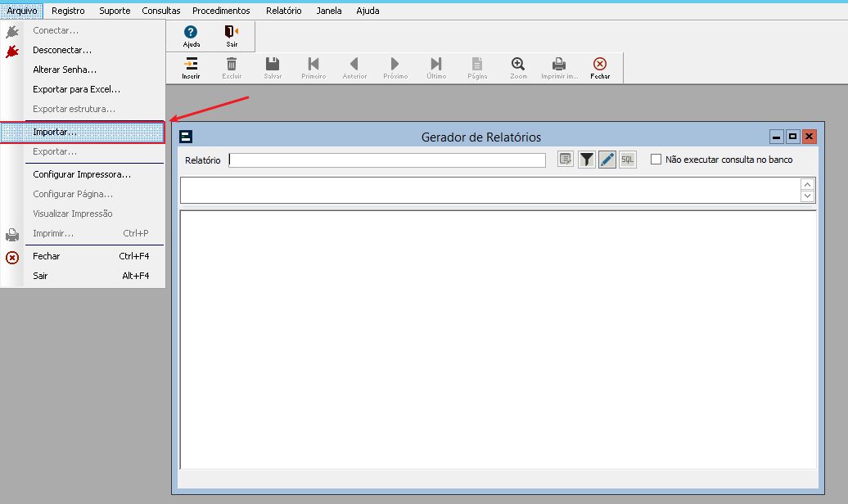Image resolution: width=848 pixels, height=504 pixels.
Task: Close the Gerador de Relatórios window
Action: pyautogui.click(x=809, y=137)
